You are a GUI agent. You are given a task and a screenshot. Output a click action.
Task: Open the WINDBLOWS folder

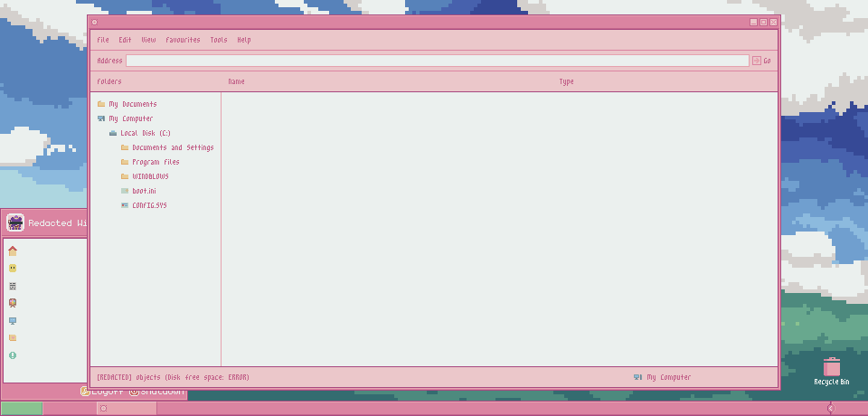150,176
